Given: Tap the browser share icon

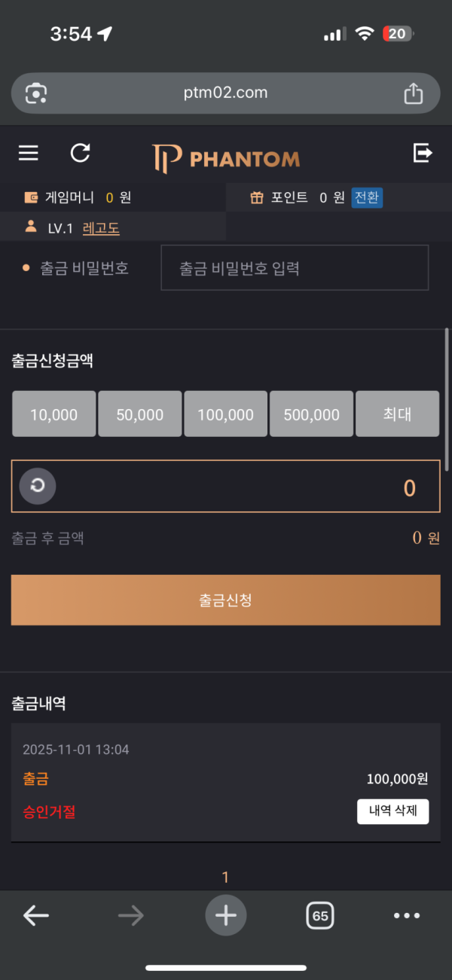Looking at the screenshot, I should pyautogui.click(x=413, y=93).
